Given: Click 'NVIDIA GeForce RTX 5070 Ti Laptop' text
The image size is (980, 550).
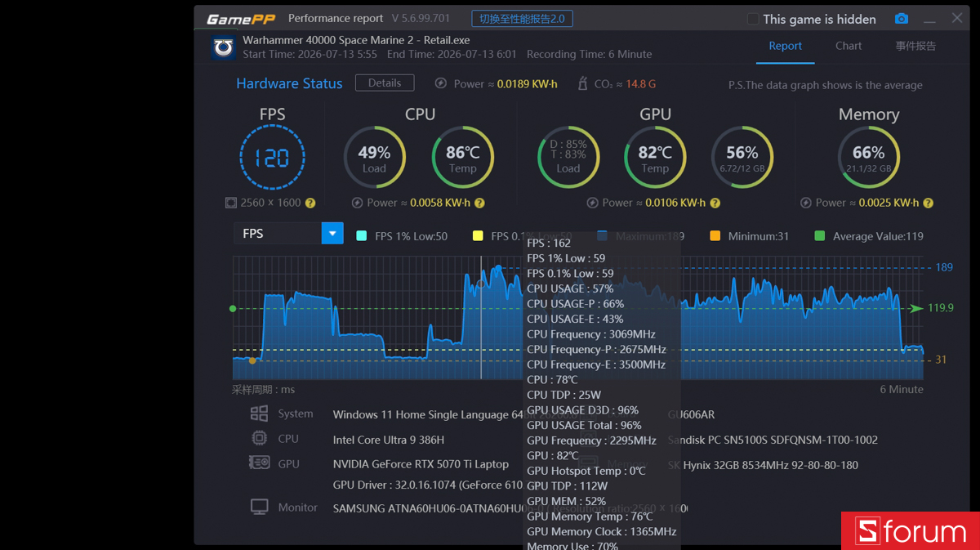Looking at the screenshot, I should [421, 464].
